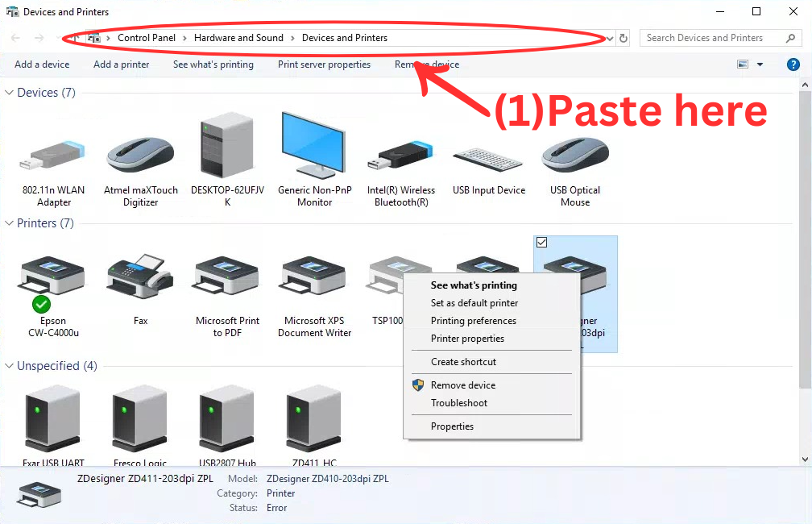Choose Set as default printer from context menu
The width and height of the screenshot is (812, 524).
pos(474,302)
